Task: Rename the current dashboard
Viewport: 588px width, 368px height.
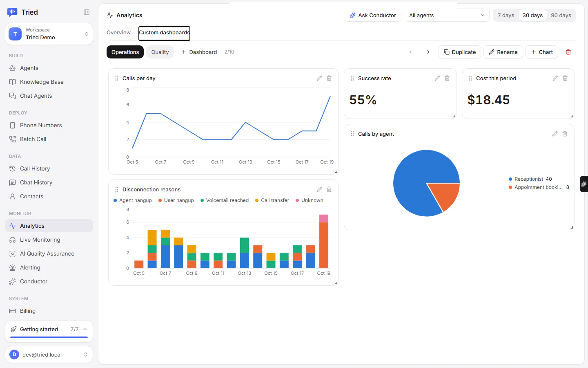Action: pyautogui.click(x=503, y=52)
